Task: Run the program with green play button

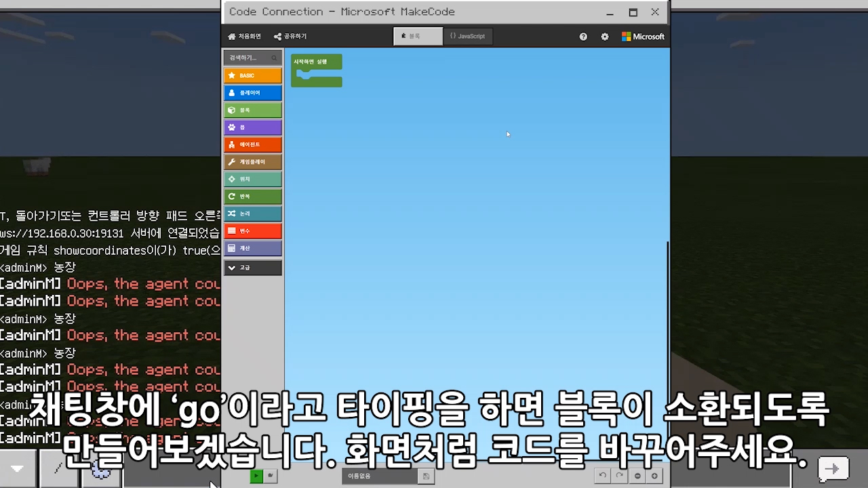Action: [256, 476]
